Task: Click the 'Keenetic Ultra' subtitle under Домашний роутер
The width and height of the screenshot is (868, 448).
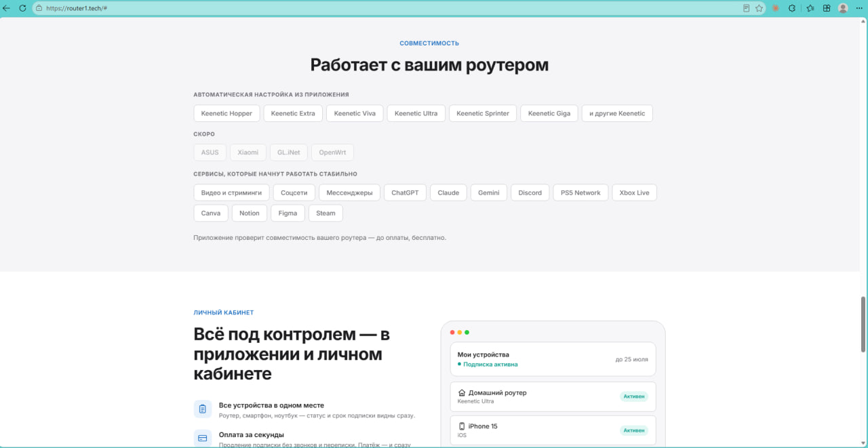Action: click(476, 401)
